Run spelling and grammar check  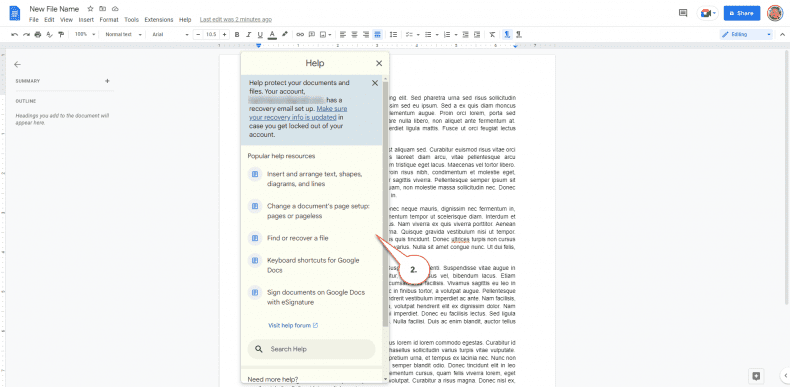coord(49,35)
